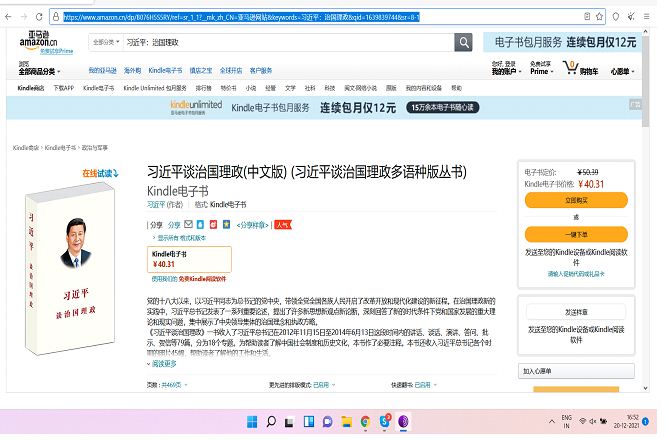Click the notification badge beside the clock

pos(646,421)
